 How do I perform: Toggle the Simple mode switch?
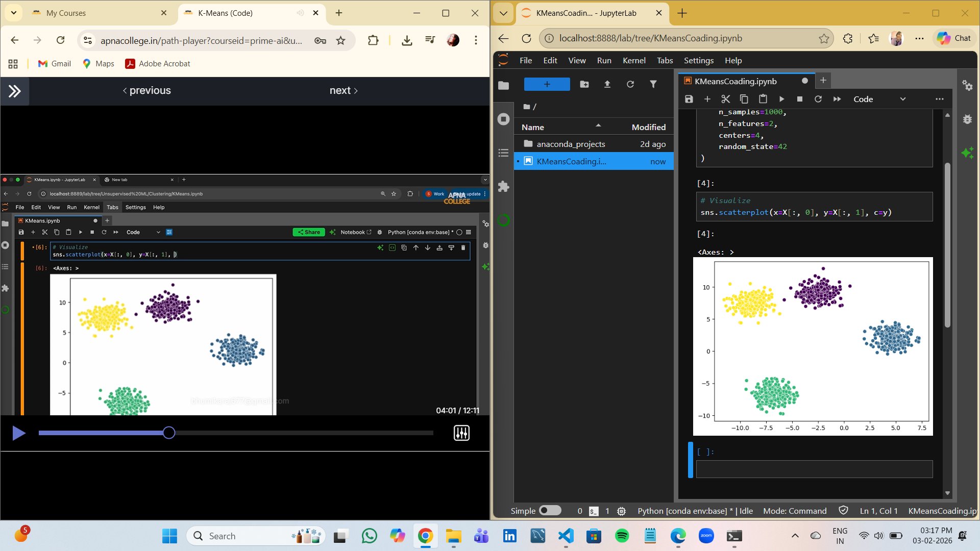(x=550, y=511)
